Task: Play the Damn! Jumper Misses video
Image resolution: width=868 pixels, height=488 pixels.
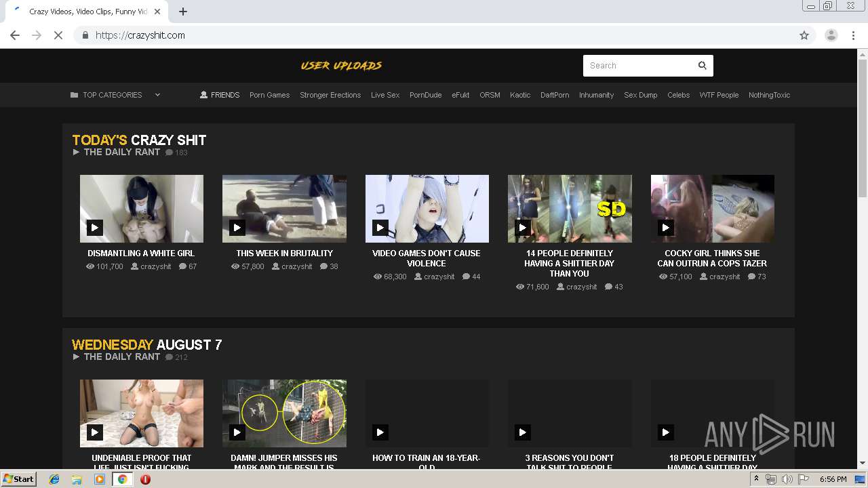Action: 237,432
